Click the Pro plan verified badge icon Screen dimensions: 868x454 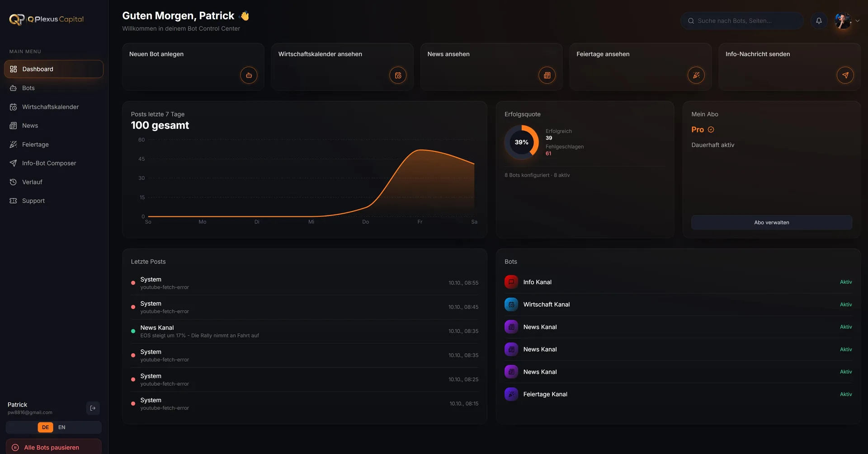[x=711, y=130]
